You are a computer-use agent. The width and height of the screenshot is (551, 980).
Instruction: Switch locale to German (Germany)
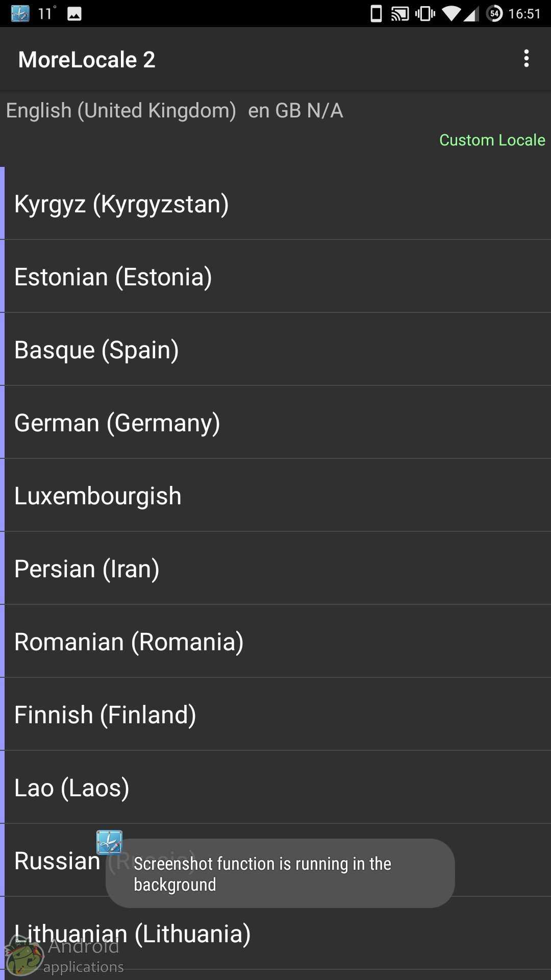pyautogui.click(x=275, y=423)
